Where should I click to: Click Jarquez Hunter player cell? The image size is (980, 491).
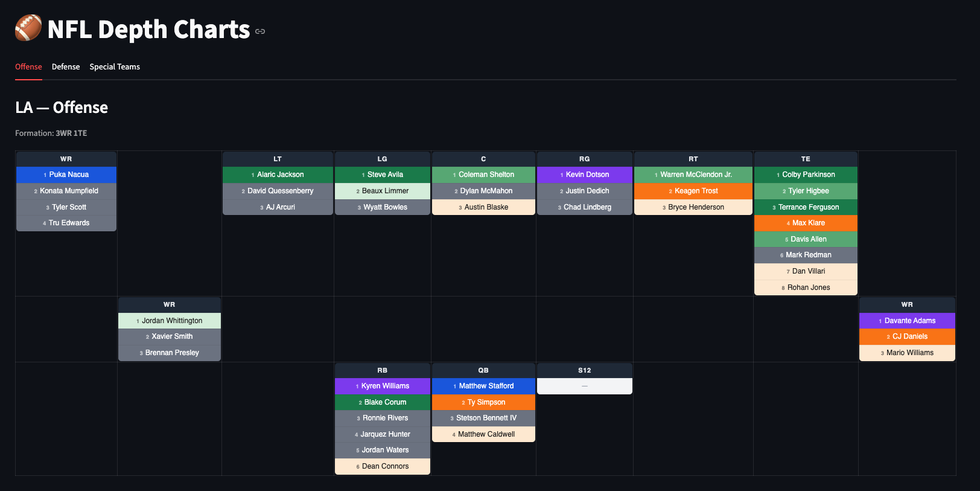[383, 434]
